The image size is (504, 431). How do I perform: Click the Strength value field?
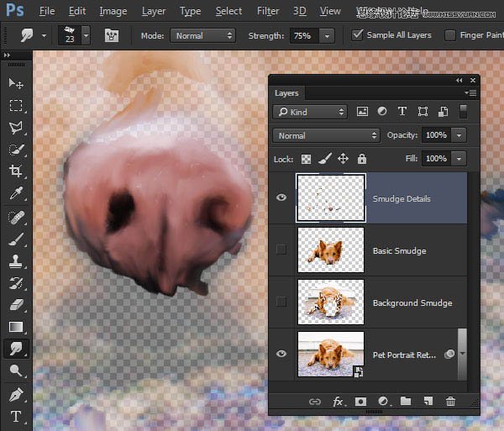(304, 35)
